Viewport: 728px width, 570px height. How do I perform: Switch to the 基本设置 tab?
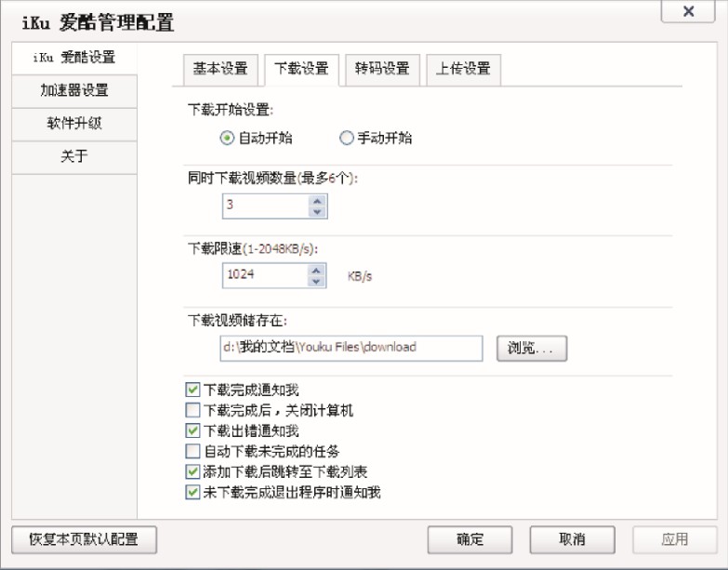pos(220,70)
